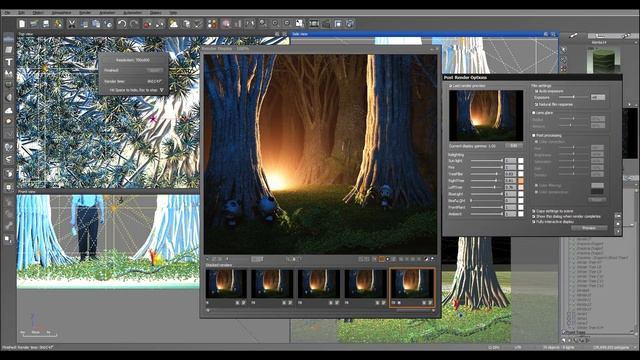Select the first stacked render thumbnail

[x=226, y=284]
